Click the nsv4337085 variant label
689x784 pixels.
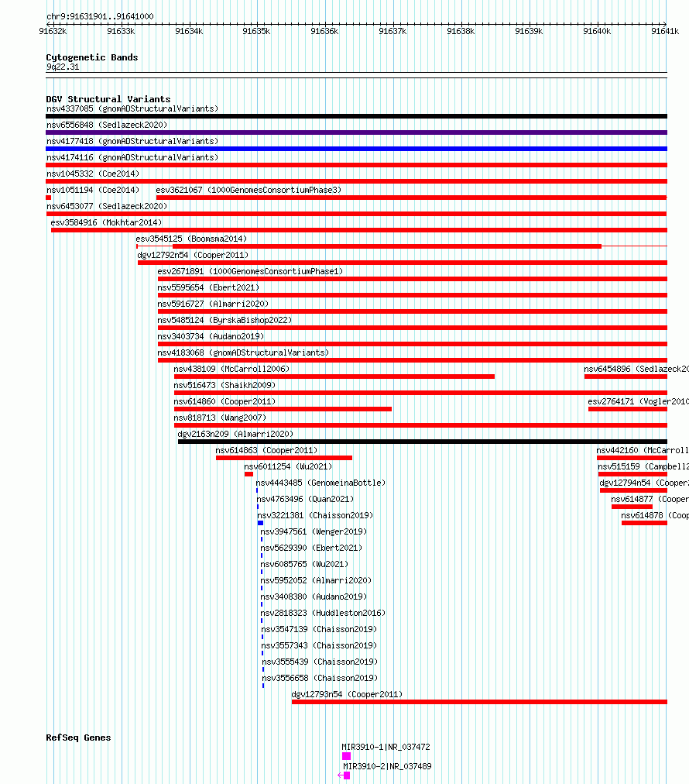tap(132, 108)
